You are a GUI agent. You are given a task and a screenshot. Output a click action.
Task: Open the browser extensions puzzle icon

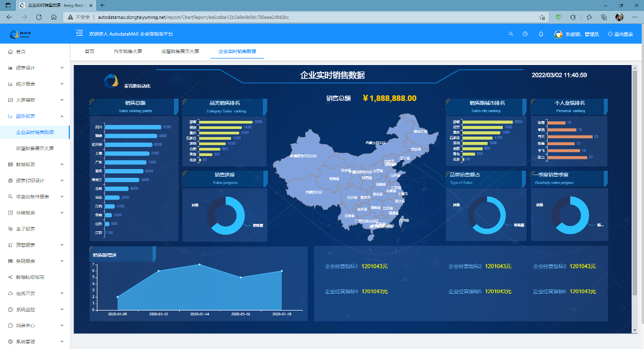(x=573, y=17)
